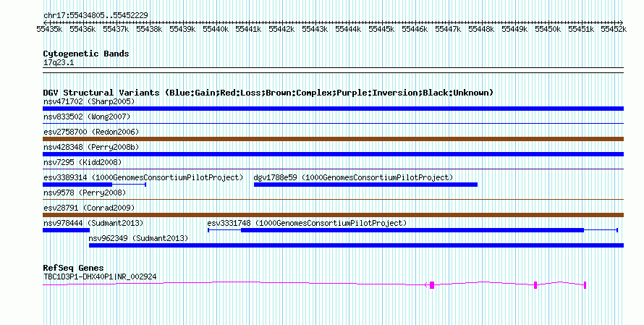This screenshot has width=644, height=325.
Task: Click the first magenta exon block near 55446k
Action: pos(432,284)
